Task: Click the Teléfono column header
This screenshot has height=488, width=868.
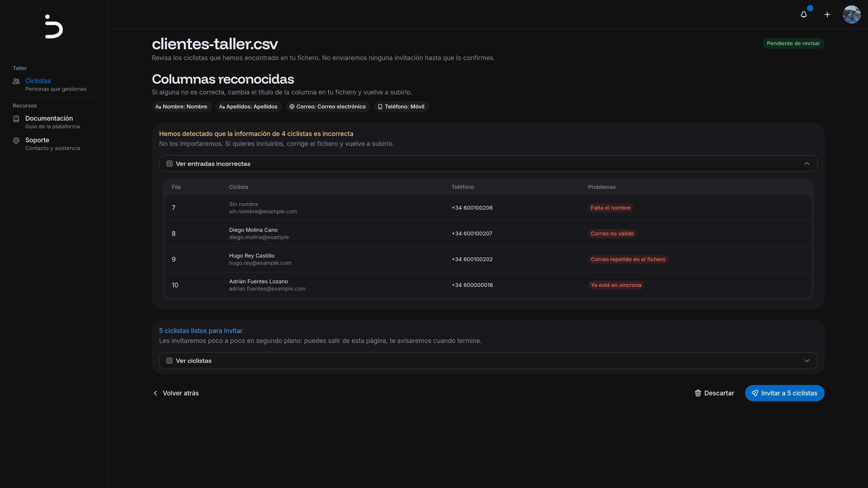Action: 463,187
